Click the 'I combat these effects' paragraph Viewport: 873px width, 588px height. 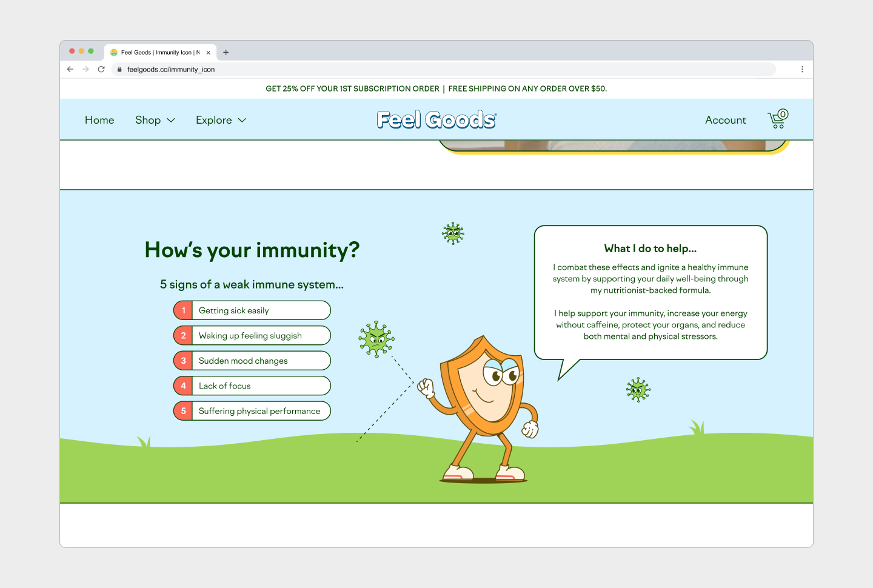(651, 279)
